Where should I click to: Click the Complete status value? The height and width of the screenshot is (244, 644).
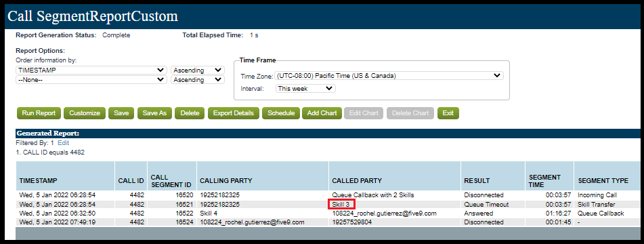point(116,35)
